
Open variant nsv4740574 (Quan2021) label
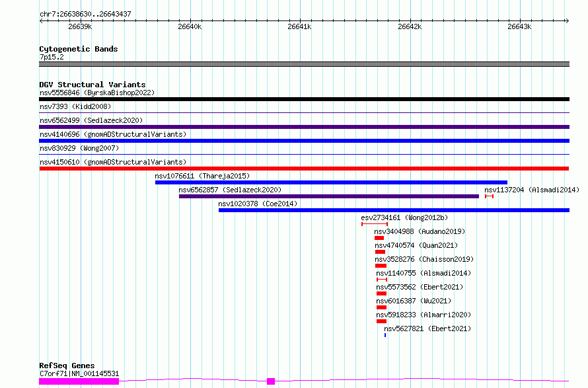(416, 245)
